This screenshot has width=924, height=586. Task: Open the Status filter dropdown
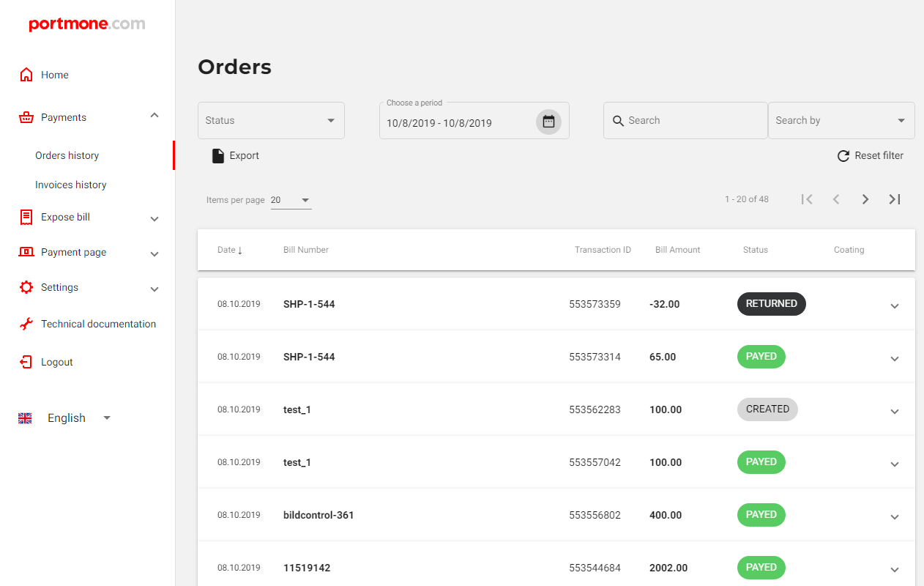coord(271,121)
